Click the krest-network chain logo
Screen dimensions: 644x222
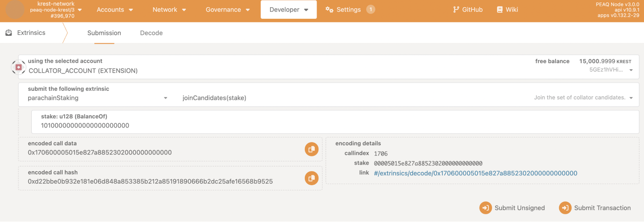coord(15,10)
